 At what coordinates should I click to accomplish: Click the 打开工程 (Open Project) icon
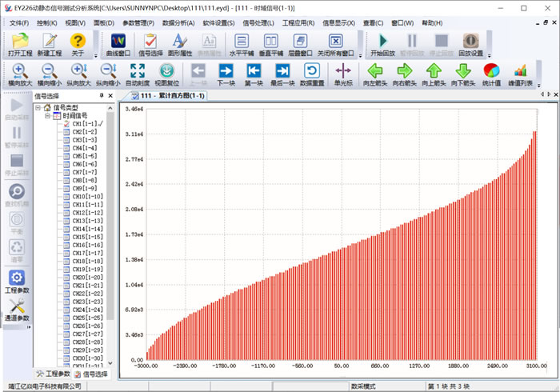tap(20, 44)
